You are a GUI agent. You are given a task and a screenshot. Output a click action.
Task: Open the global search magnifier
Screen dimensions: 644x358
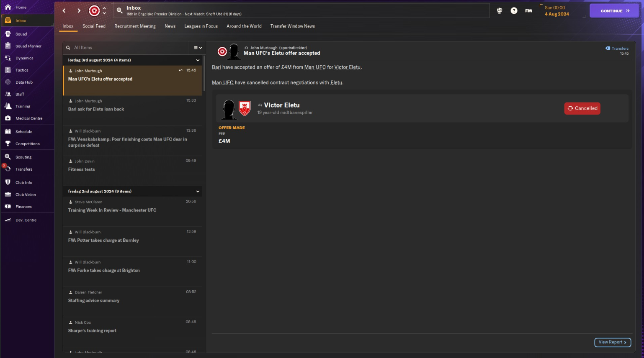point(119,11)
